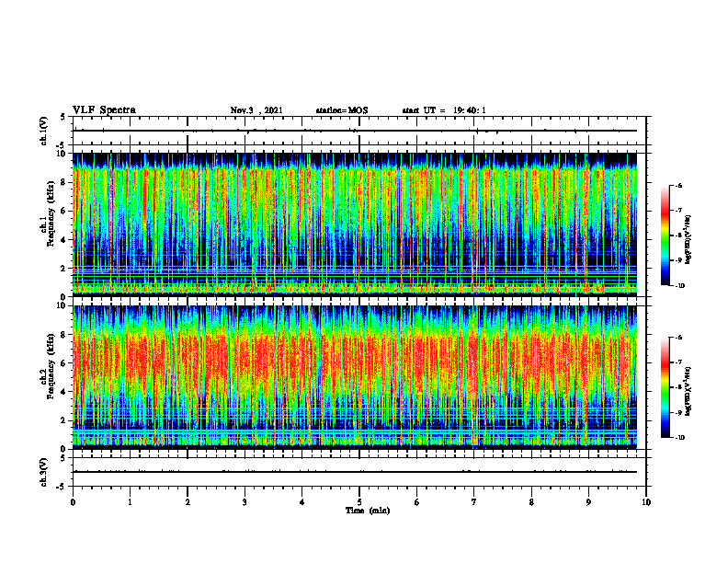Click the time axis tick label "9"
This screenshot has height=563, width=728.
588,502
